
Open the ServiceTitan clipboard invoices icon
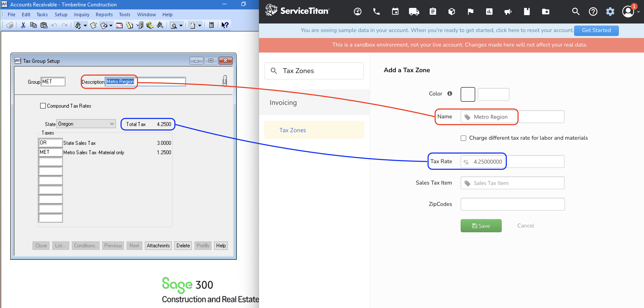[433, 12]
